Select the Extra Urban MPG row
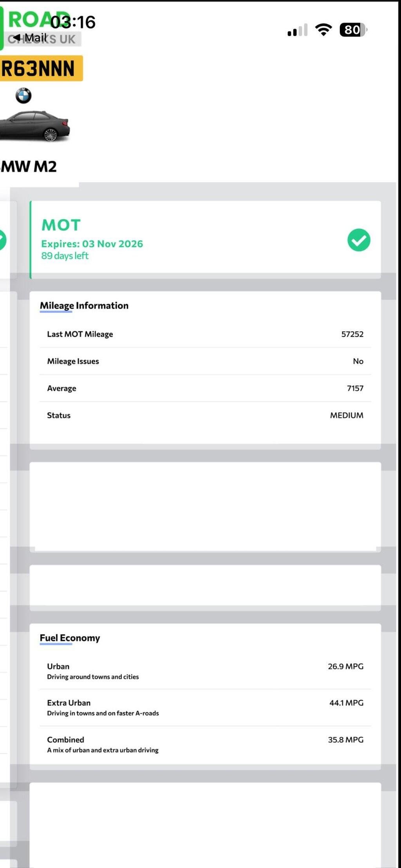 (205, 708)
